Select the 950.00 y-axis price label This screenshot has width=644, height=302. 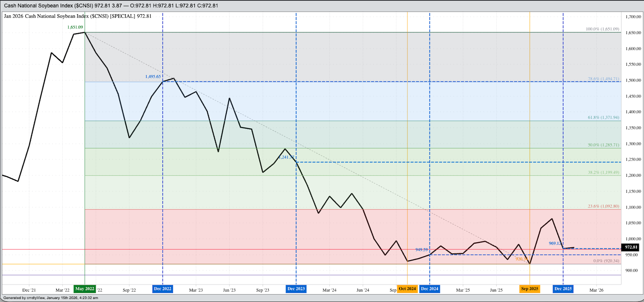(632, 255)
